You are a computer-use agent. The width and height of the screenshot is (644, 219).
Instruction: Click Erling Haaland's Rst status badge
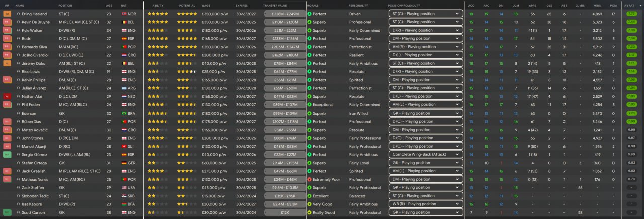7,14
